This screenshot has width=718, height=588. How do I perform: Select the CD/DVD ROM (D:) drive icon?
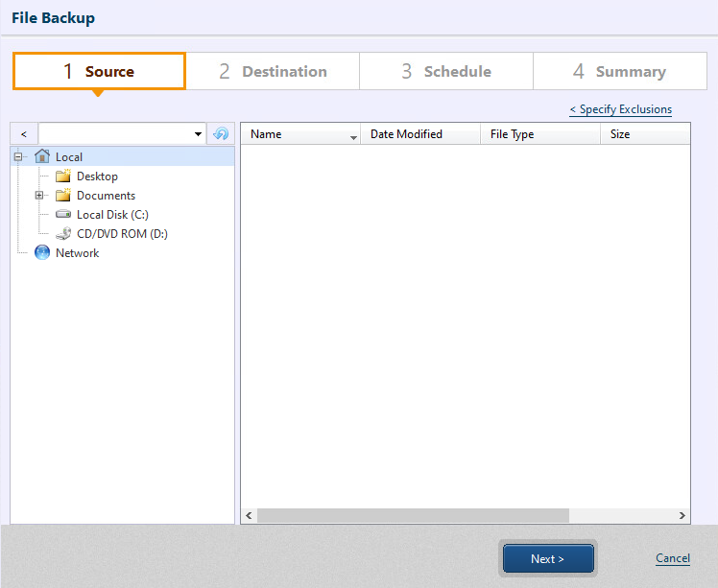63,234
